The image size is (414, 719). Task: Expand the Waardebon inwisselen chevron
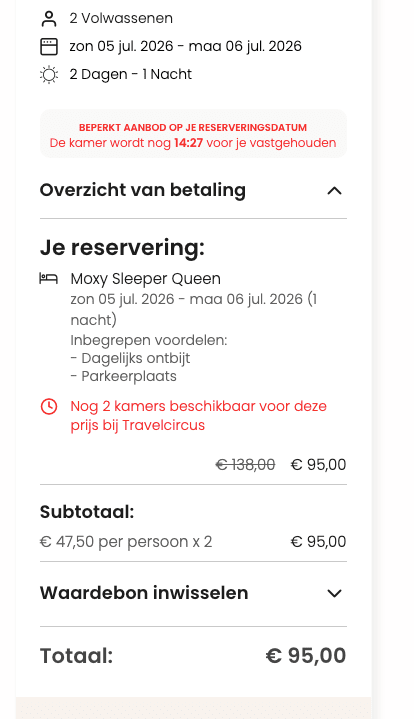coord(335,593)
